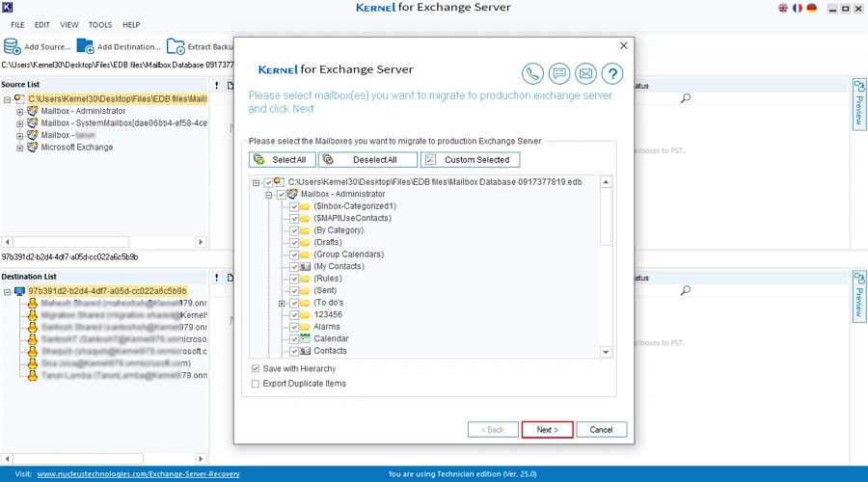Open help question mark icon in the dialog
This screenshot has width=868, height=482.
click(x=612, y=73)
